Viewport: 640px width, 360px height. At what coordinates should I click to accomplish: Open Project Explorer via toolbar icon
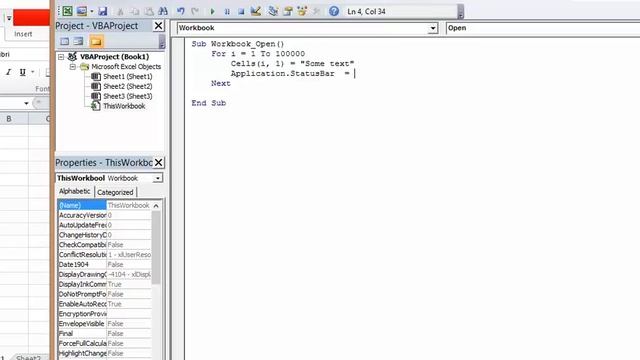273,11
